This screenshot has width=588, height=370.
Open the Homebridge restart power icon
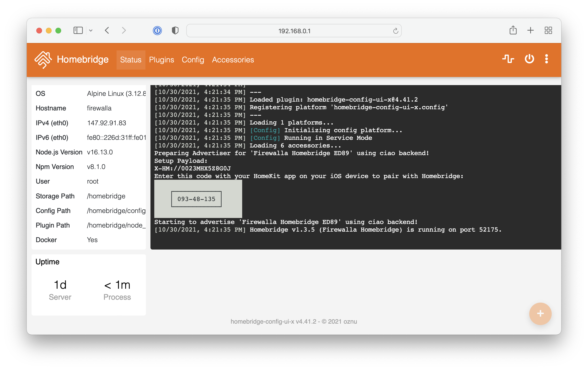[x=529, y=59]
